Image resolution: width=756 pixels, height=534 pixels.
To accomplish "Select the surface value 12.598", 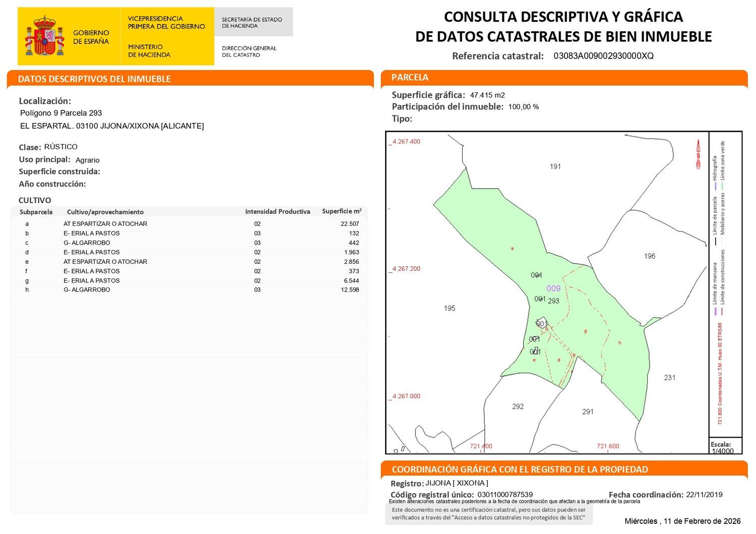I will (x=350, y=289).
